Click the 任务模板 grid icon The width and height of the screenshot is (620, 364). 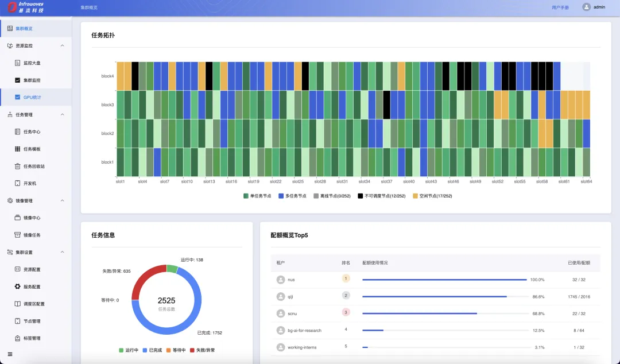pyautogui.click(x=17, y=149)
